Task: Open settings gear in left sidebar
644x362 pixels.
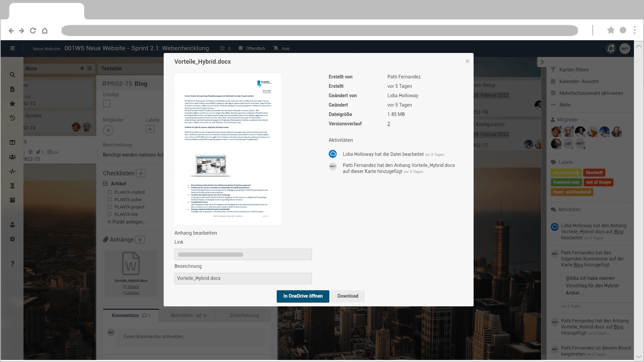Action: pyautogui.click(x=12, y=239)
